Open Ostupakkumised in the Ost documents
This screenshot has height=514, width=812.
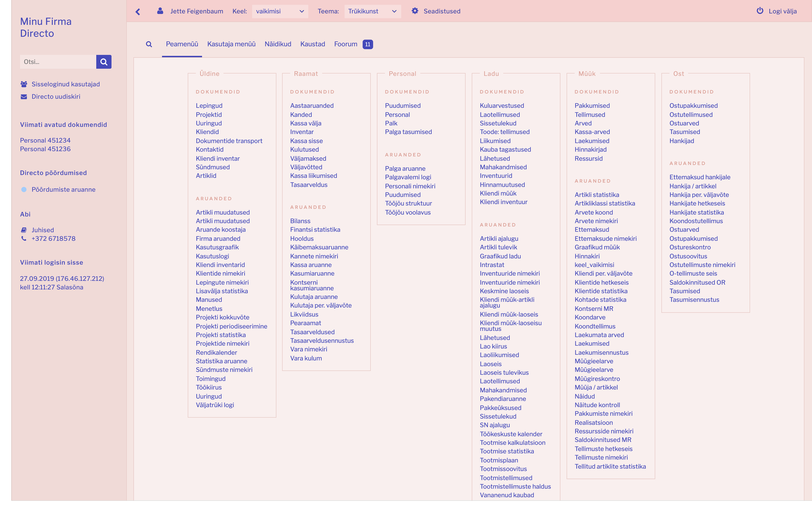pyautogui.click(x=693, y=106)
